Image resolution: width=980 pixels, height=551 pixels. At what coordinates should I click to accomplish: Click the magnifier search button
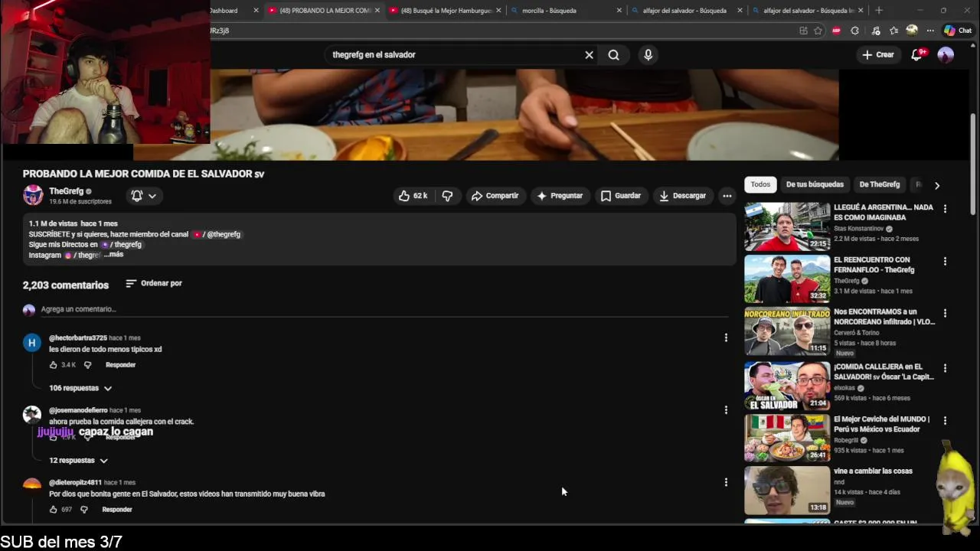(x=613, y=55)
